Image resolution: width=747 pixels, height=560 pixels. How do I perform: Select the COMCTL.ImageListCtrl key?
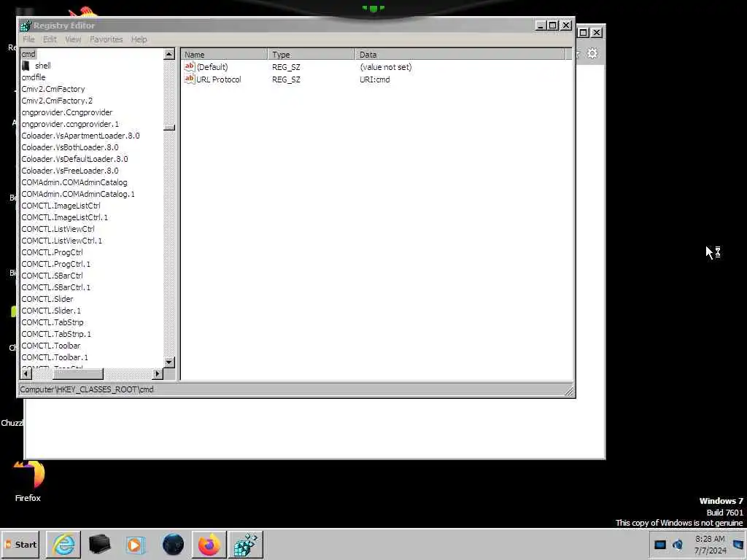click(61, 206)
